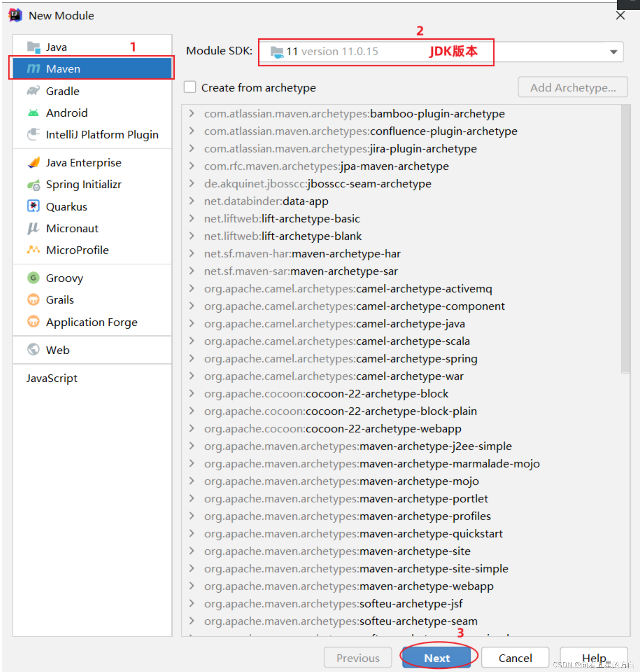Click the Module SDK version field

tap(441, 52)
